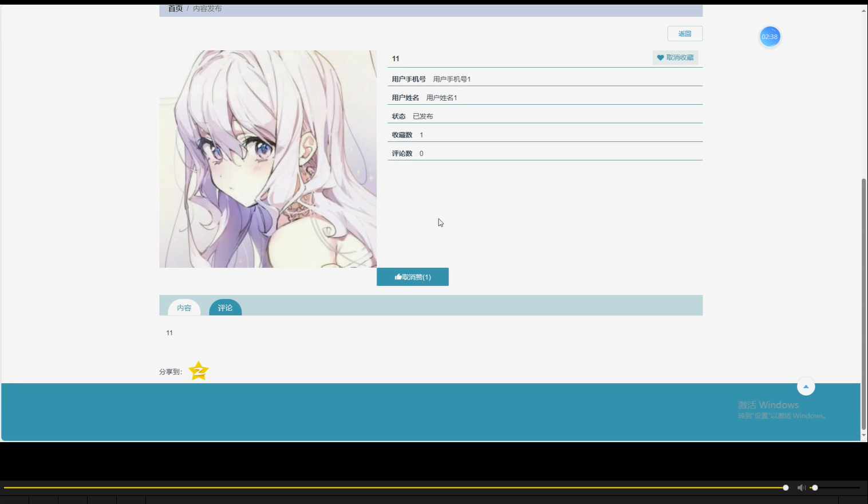The height and width of the screenshot is (504, 868).
Task: Click the heart icon on 取消收藏
Action: (x=660, y=58)
